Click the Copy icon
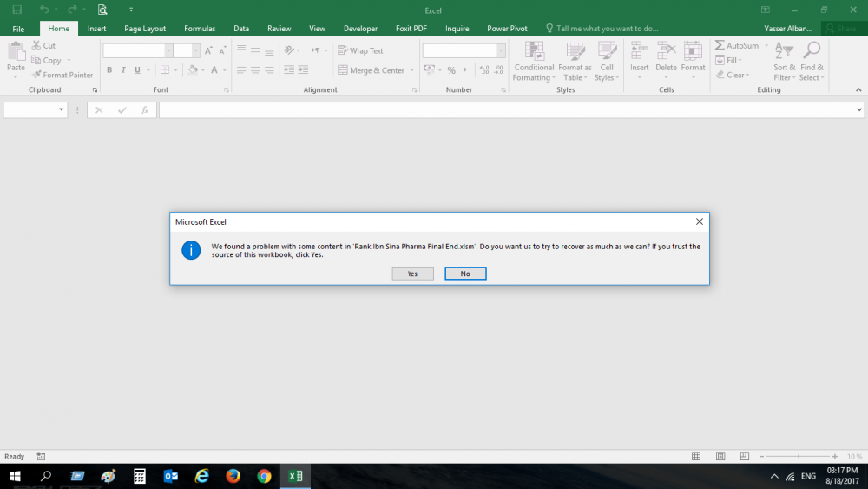This screenshot has height=489, width=868. click(x=36, y=60)
